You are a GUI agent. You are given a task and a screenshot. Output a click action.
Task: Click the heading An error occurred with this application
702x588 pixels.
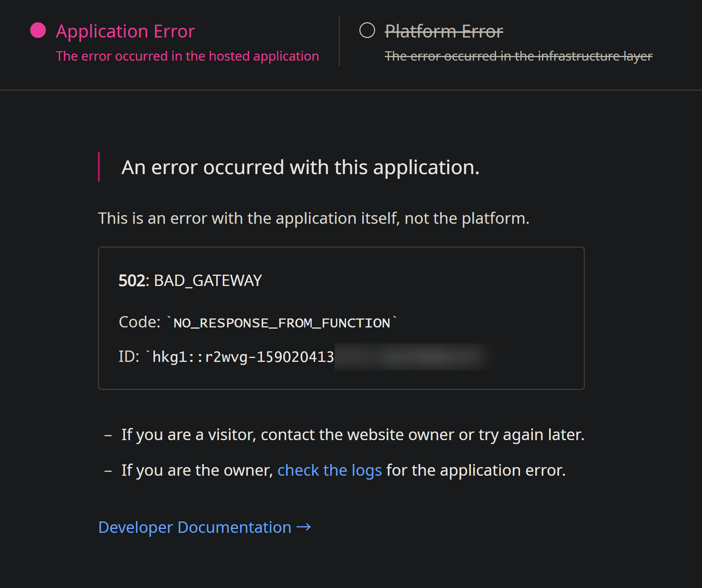point(300,167)
